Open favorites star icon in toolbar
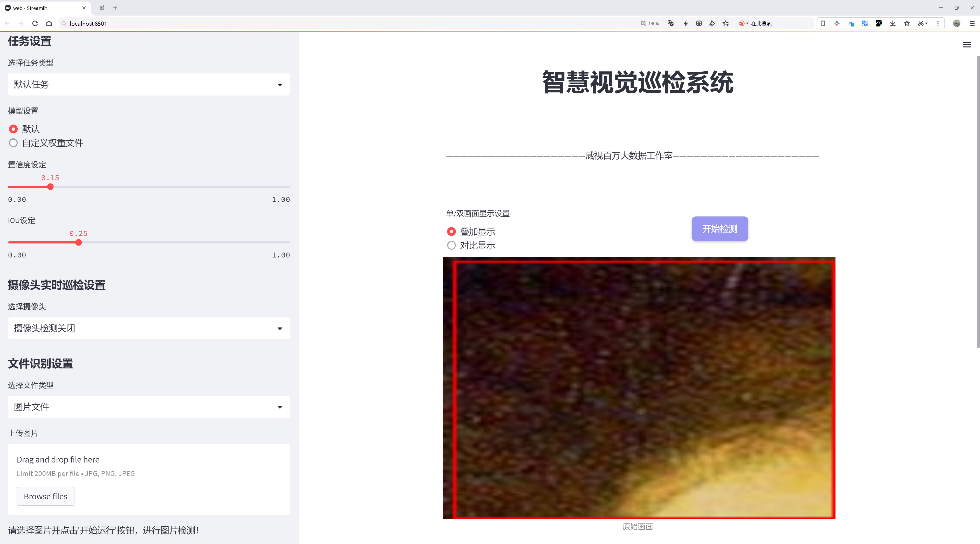The height and width of the screenshot is (544, 980). click(907, 23)
